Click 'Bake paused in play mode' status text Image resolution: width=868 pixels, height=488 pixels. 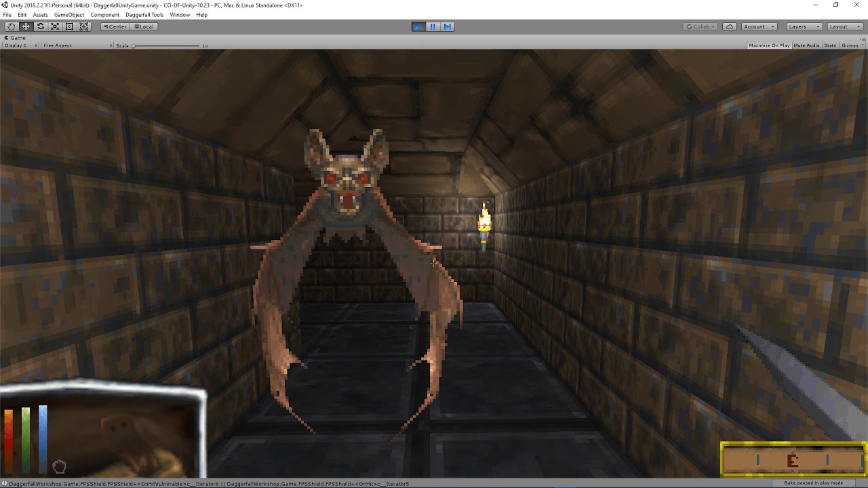click(x=813, y=483)
